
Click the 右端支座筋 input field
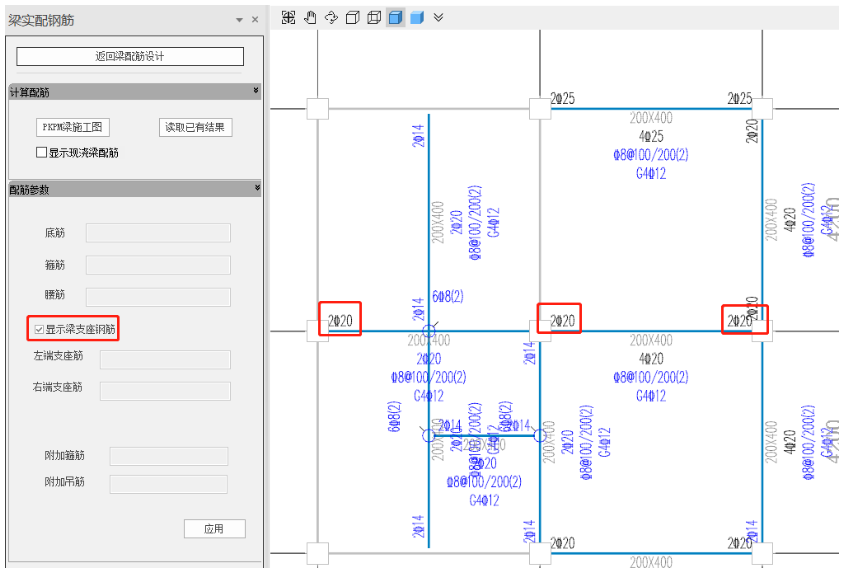point(165,391)
